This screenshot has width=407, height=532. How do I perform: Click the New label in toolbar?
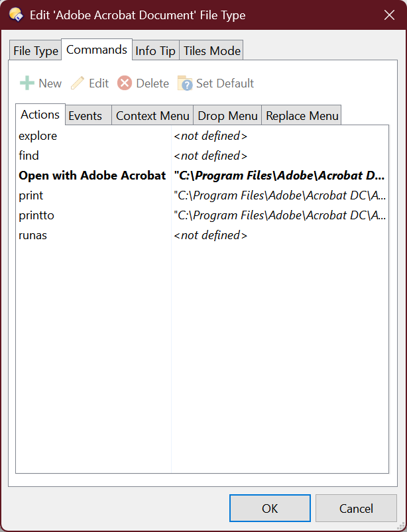click(50, 83)
